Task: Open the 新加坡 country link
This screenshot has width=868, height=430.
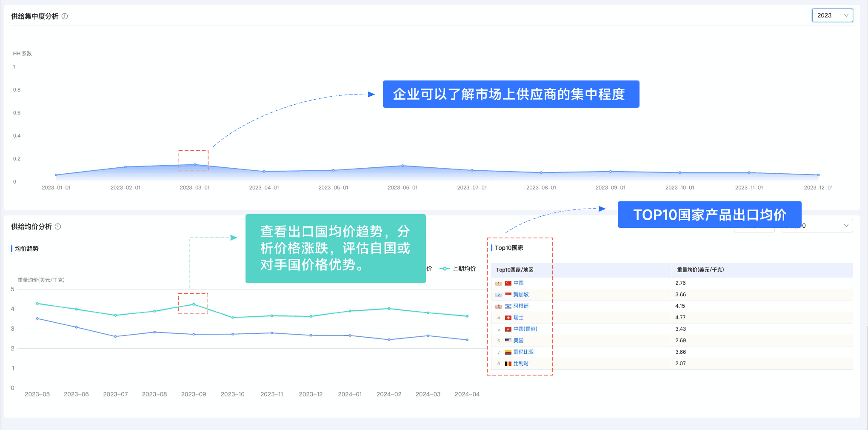Action: (x=522, y=294)
